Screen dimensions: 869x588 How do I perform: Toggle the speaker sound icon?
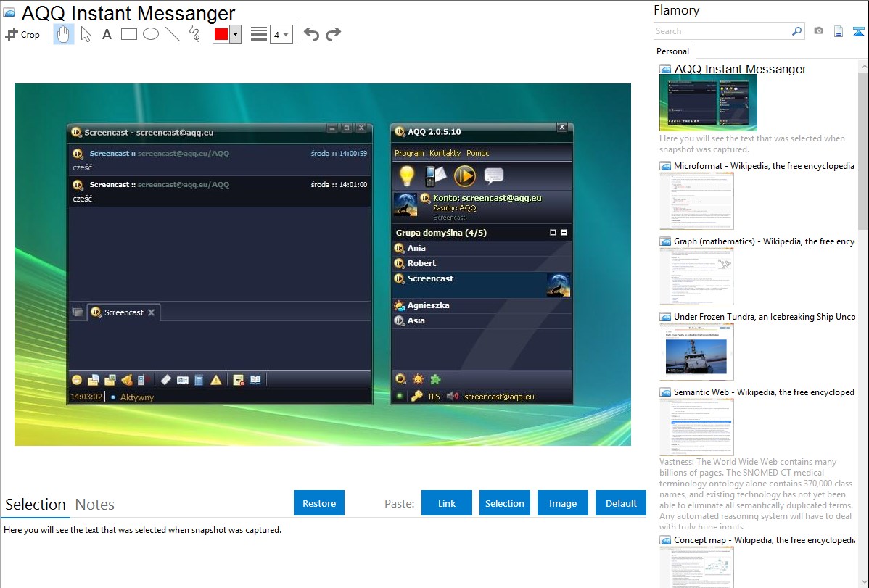coord(453,397)
